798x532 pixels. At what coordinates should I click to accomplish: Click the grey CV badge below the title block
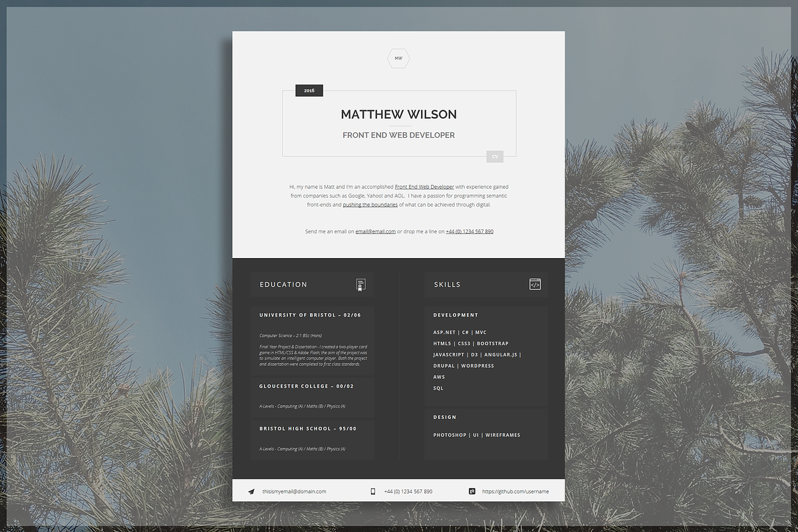(x=495, y=156)
